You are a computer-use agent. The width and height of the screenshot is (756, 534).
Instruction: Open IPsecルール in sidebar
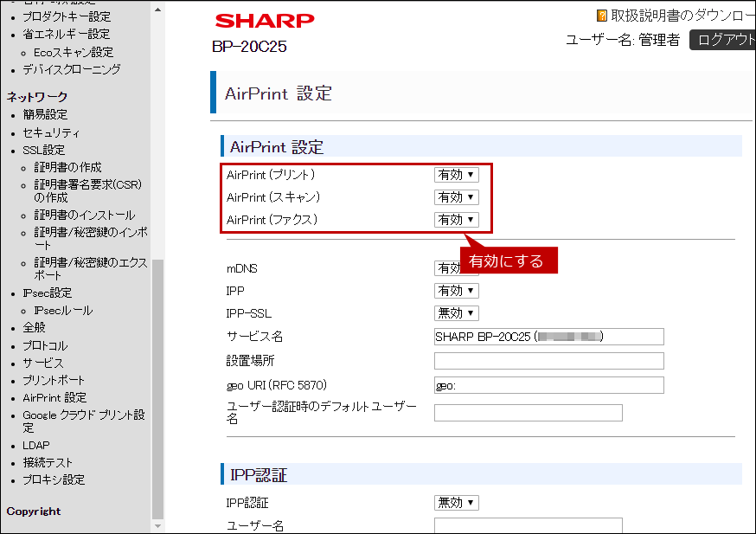point(63,311)
